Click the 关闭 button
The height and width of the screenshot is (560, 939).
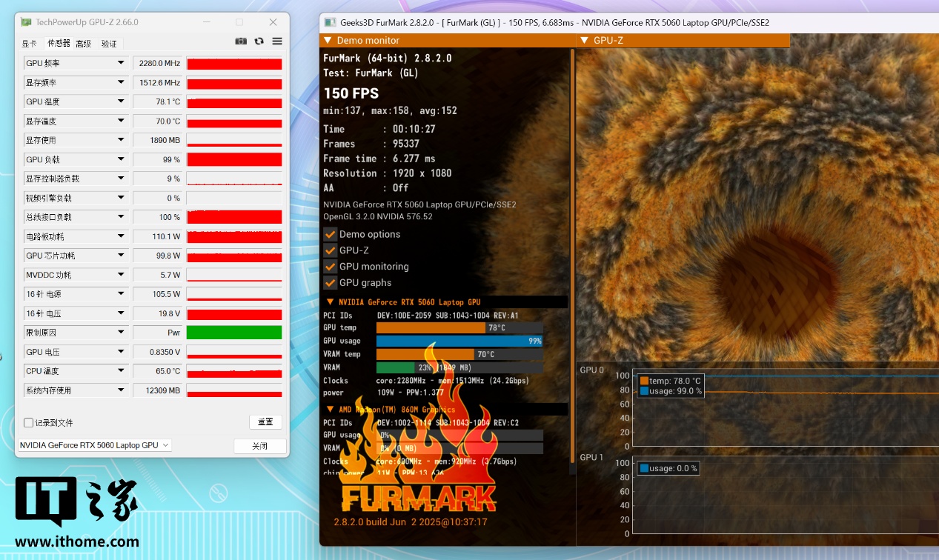point(259,446)
